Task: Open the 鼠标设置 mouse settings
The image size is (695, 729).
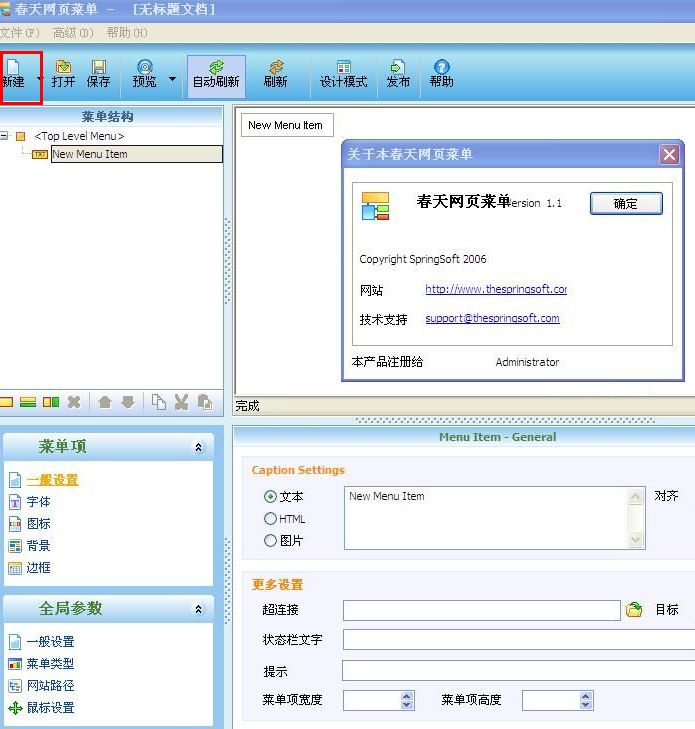Action: [50, 708]
